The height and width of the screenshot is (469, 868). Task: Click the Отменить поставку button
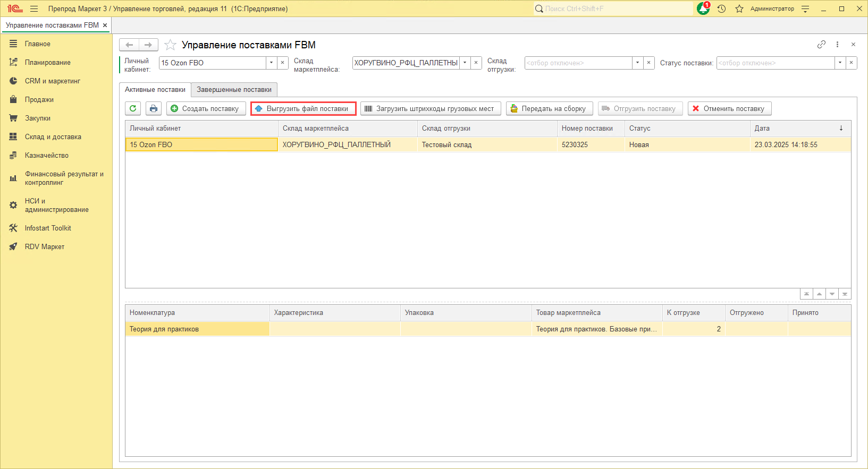point(729,108)
